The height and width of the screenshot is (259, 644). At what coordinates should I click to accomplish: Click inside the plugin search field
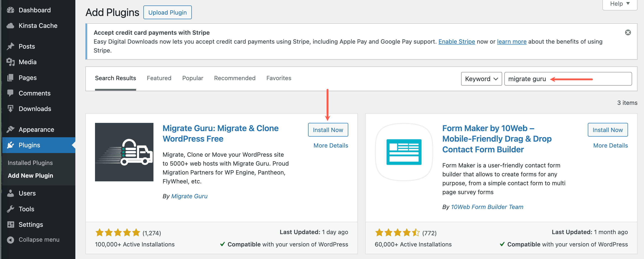pos(538,79)
